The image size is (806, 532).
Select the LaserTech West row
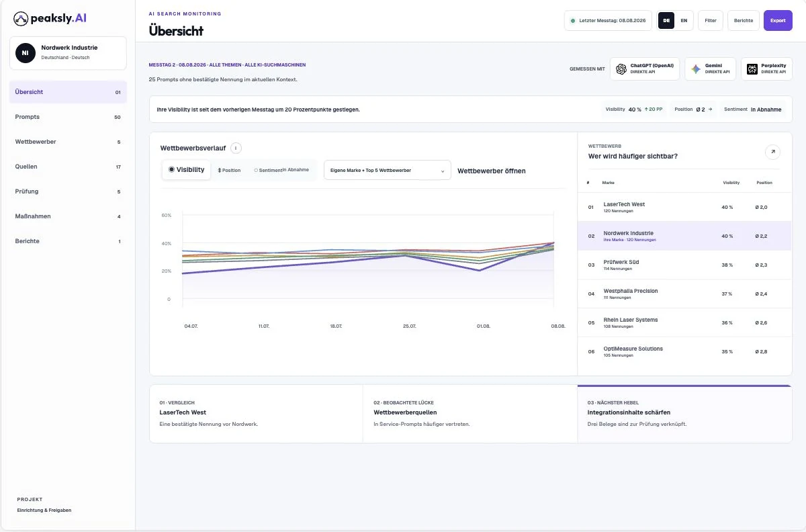click(684, 207)
